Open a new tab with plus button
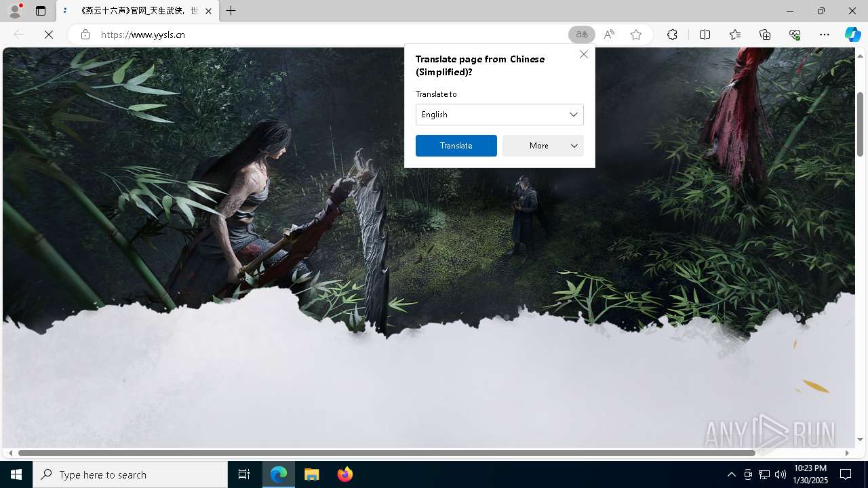Image resolution: width=868 pixels, height=488 pixels. tap(231, 11)
